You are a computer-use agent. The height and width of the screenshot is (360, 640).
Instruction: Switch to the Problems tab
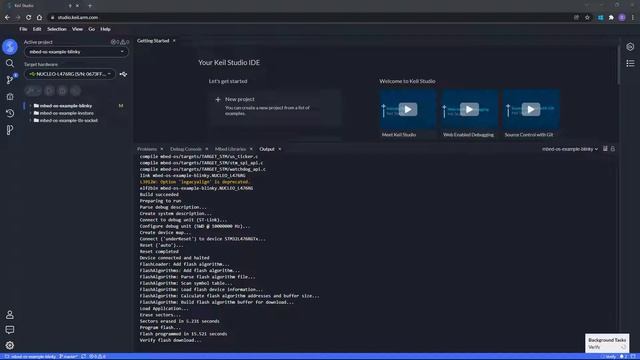[147, 149]
